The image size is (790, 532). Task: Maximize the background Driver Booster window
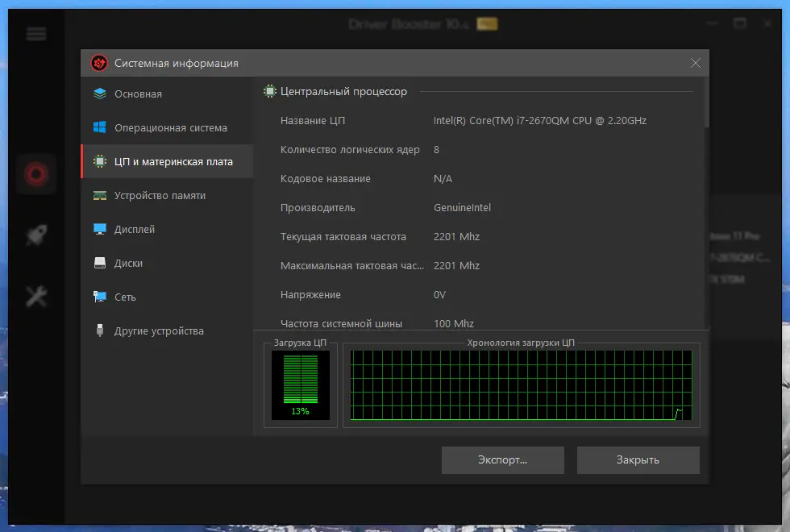(740, 23)
